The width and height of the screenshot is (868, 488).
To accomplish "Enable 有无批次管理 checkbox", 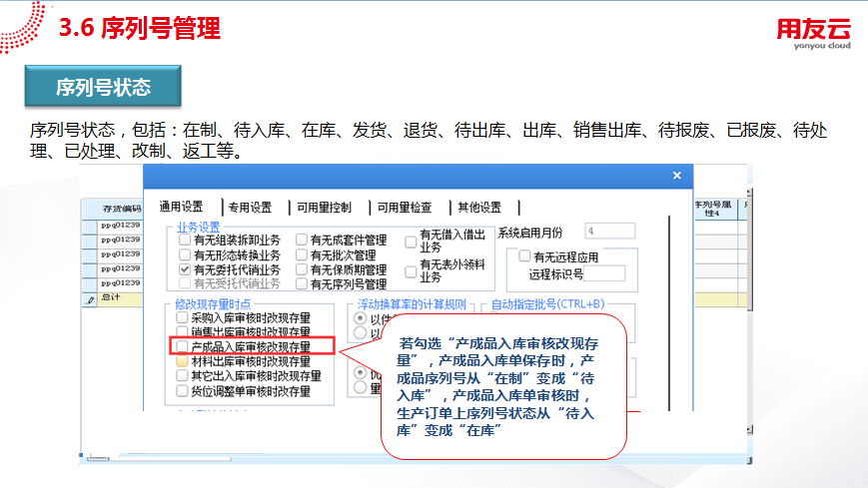I will click(x=301, y=255).
